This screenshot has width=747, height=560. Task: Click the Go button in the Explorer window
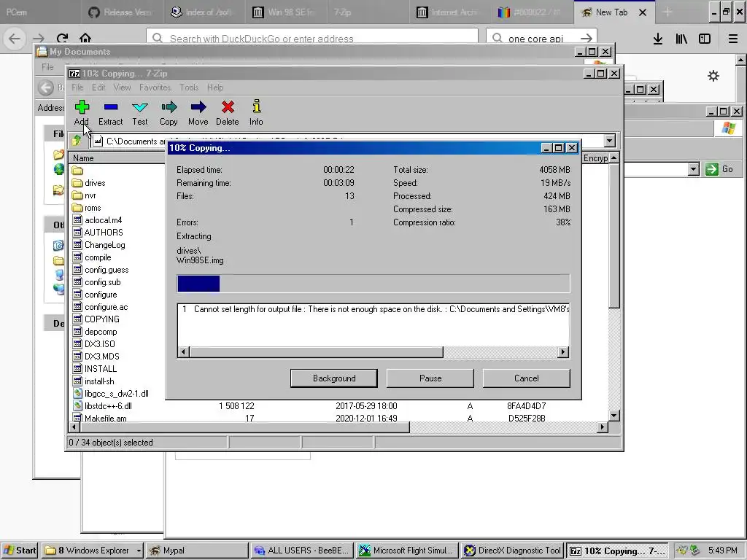tap(719, 169)
